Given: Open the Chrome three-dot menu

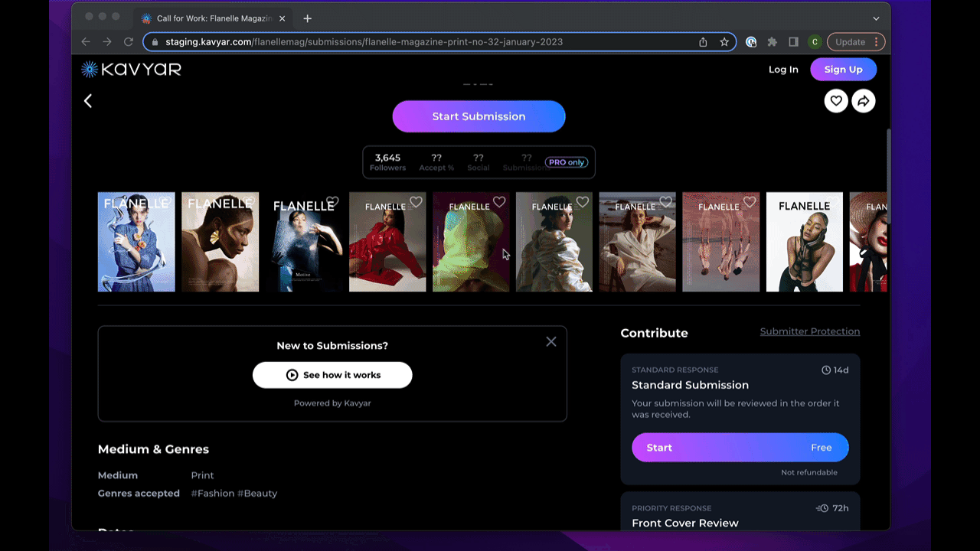Looking at the screenshot, I should 877,42.
